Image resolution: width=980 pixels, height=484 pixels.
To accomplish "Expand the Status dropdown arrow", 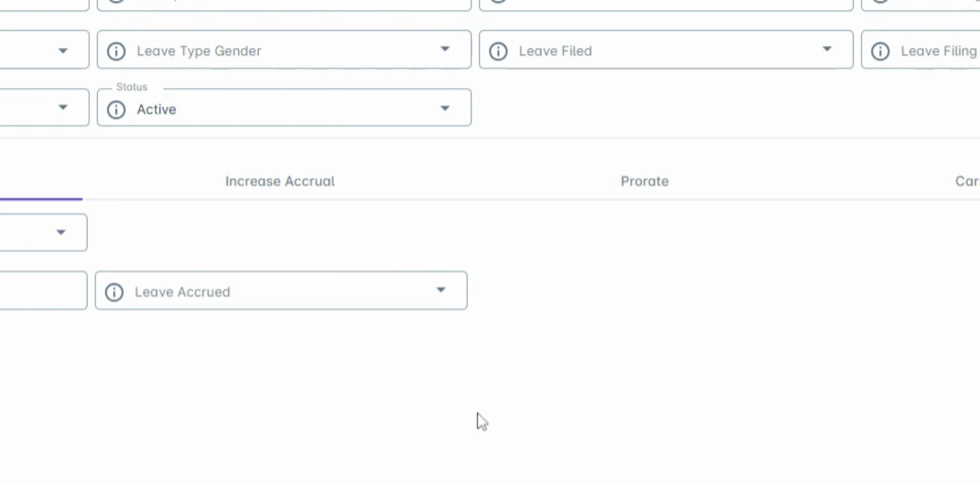I will click(445, 108).
